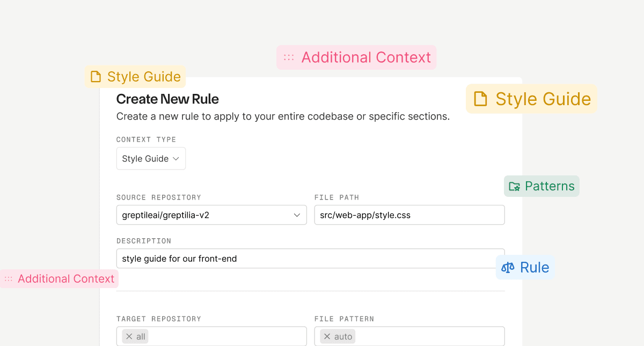Viewport: 644px width, 346px height.
Task: Click the document icon on the right Style Guide badge
Action: 479,99
